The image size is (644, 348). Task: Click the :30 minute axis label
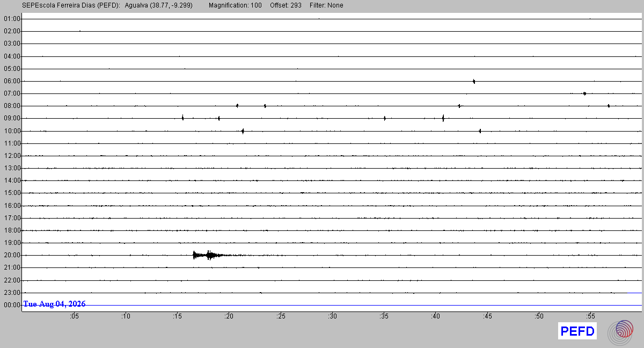click(333, 316)
